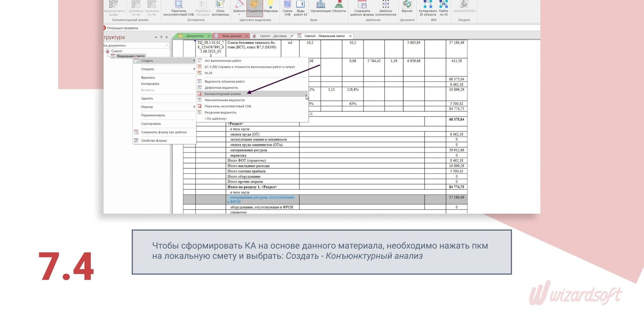Screen dimensions: 644x309
Task: Close the Документы tab
Action: (x=209, y=36)
